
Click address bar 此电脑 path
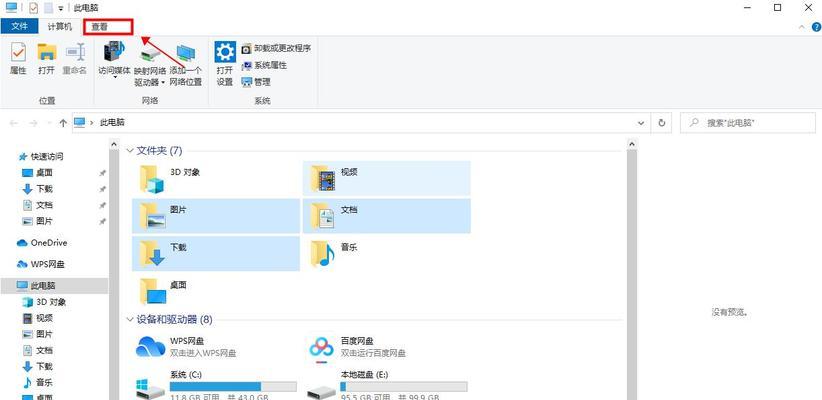112,123
